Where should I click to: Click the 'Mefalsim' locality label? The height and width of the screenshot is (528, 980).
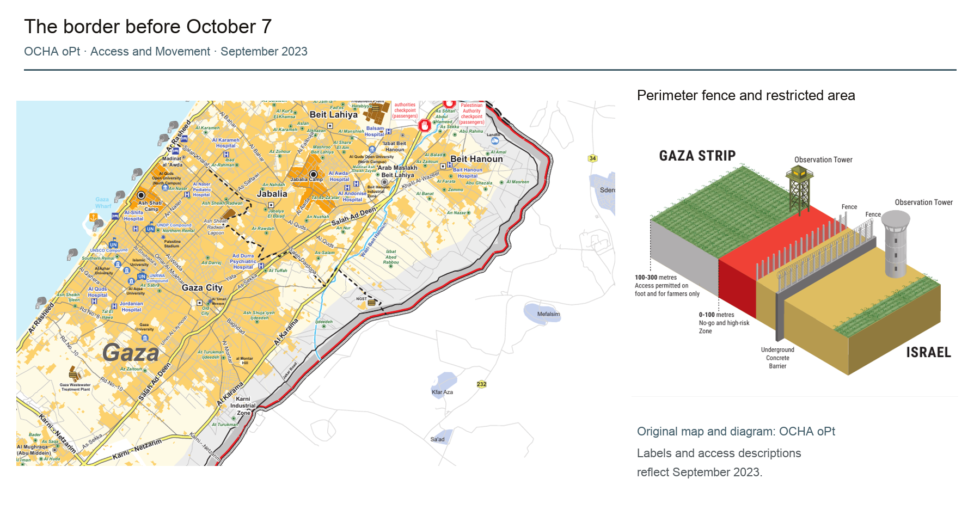(548, 314)
